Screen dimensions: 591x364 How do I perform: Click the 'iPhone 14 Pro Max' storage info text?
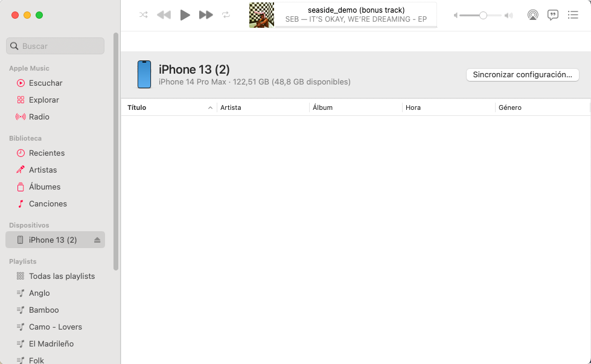coord(254,81)
